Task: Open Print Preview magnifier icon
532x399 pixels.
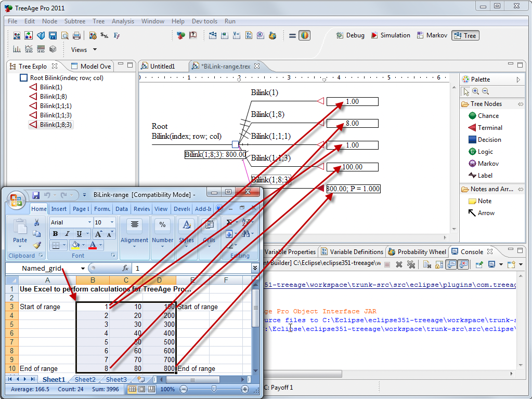Action: [65, 36]
